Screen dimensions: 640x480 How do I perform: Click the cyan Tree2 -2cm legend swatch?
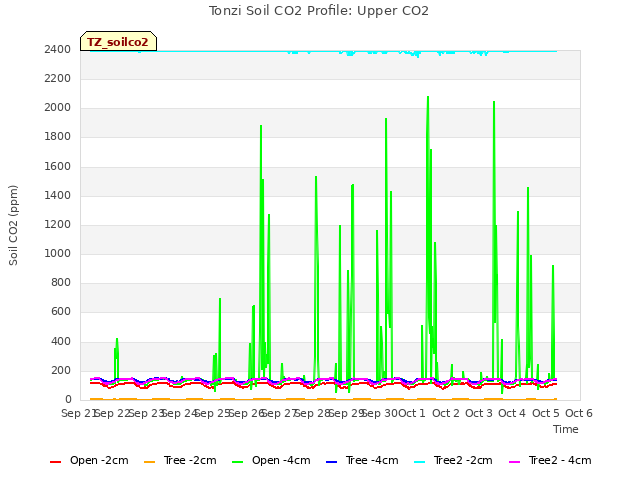(x=420, y=461)
